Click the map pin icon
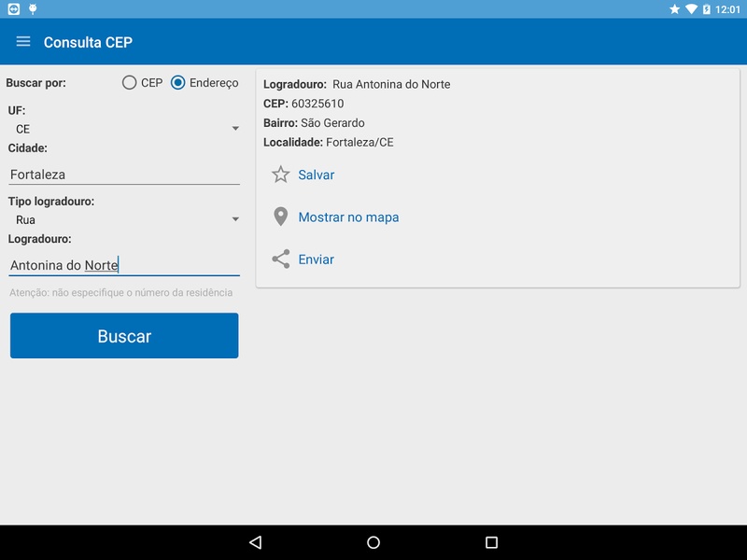Image resolution: width=747 pixels, height=560 pixels. click(281, 217)
